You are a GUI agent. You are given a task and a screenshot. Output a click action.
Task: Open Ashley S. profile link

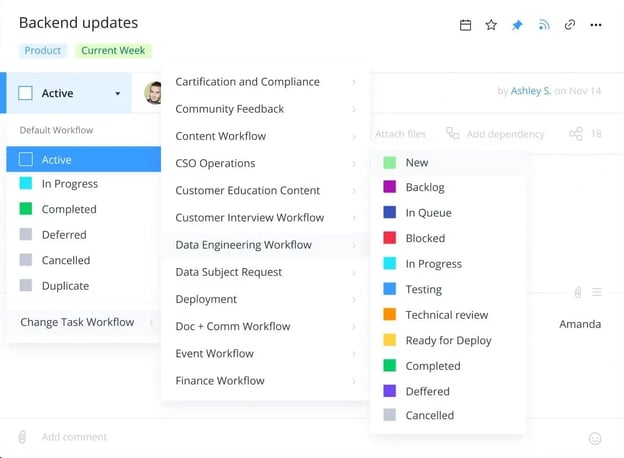pos(530,91)
